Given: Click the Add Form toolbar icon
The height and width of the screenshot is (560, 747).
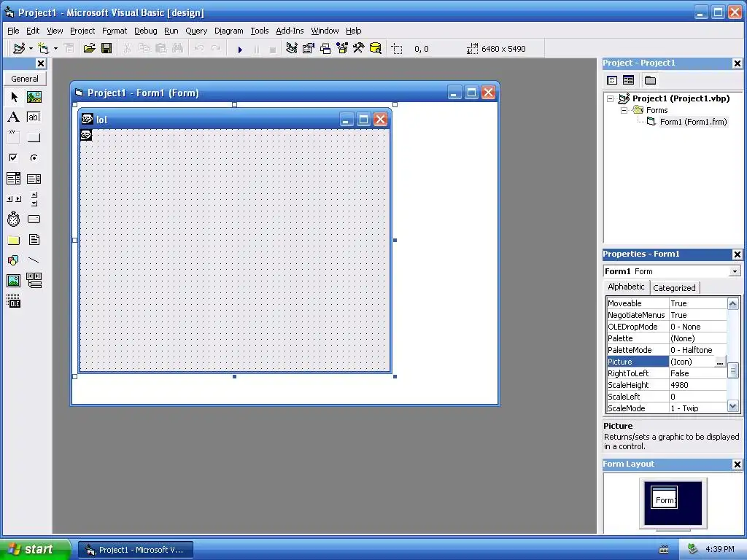Looking at the screenshot, I should [x=43, y=49].
